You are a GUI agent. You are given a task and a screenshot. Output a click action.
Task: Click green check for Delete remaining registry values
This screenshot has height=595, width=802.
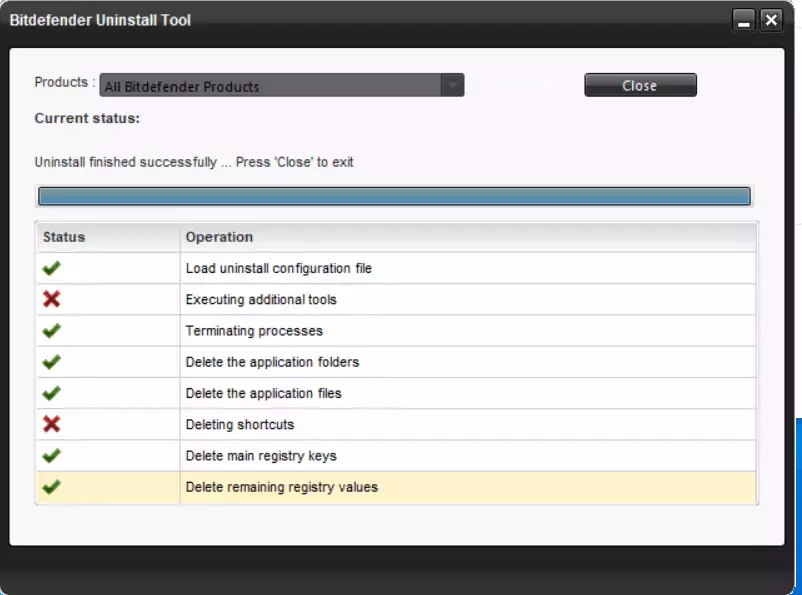click(x=52, y=487)
